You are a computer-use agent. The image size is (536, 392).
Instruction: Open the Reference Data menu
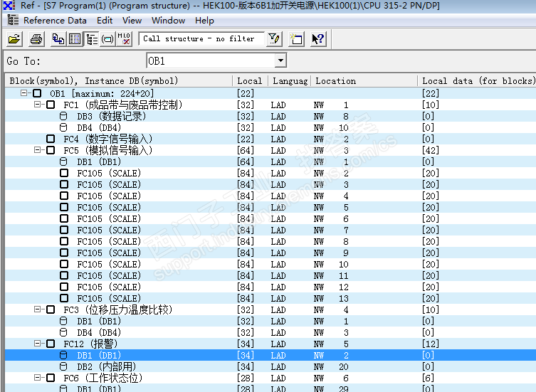point(55,21)
